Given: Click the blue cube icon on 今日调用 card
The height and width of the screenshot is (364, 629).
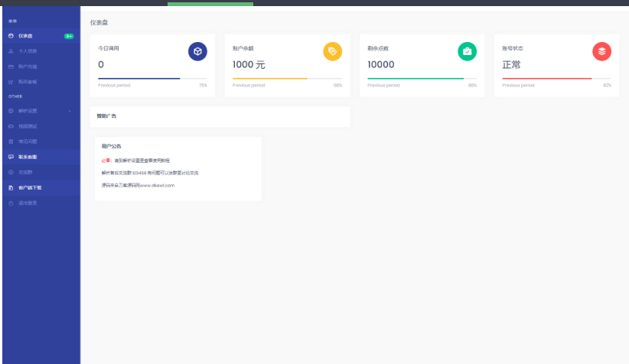Looking at the screenshot, I should click(x=197, y=51).
